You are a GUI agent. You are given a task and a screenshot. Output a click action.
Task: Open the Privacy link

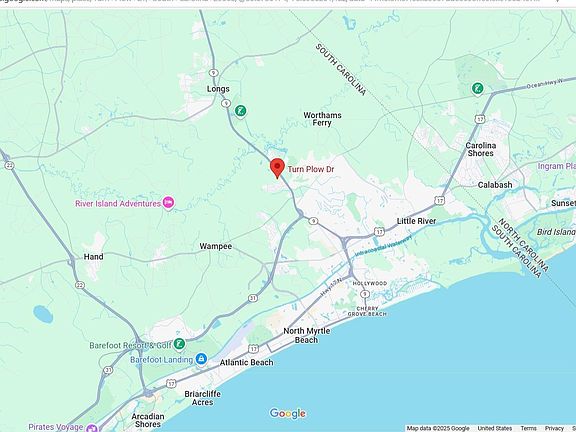(x=554, y=428)
